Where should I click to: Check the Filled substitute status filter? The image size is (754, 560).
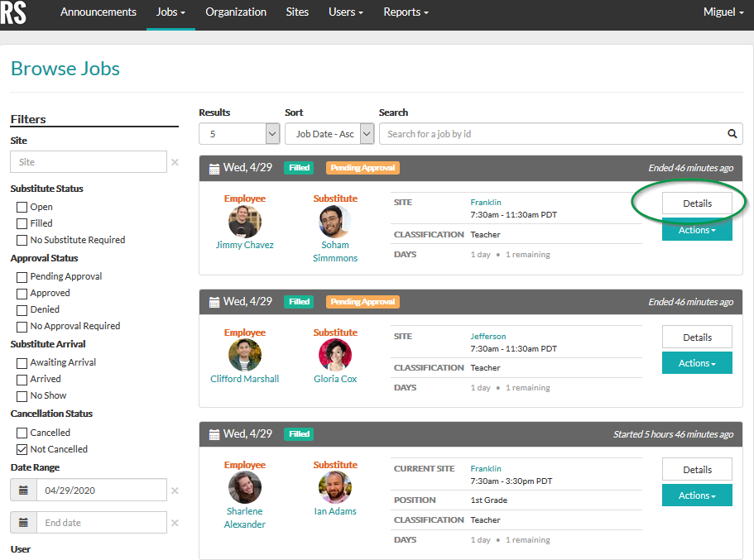click(22, 223)
